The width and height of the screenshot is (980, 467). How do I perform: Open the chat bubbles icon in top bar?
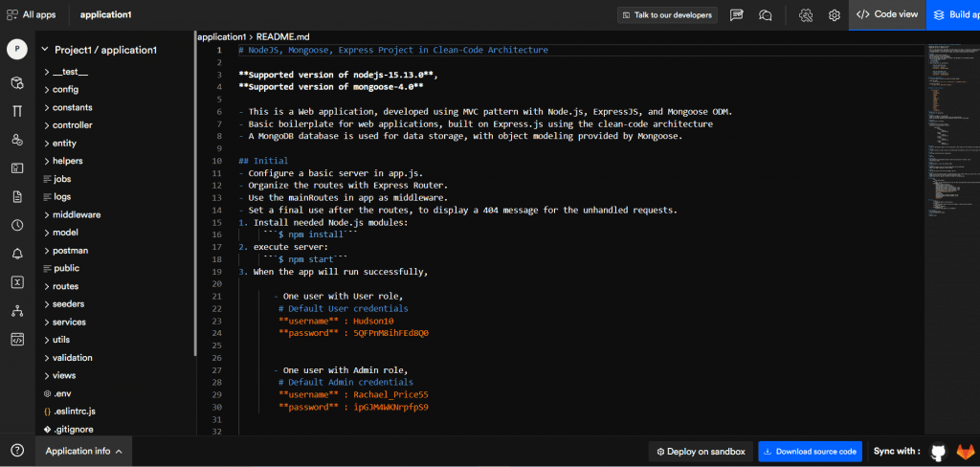click(765, 15)
